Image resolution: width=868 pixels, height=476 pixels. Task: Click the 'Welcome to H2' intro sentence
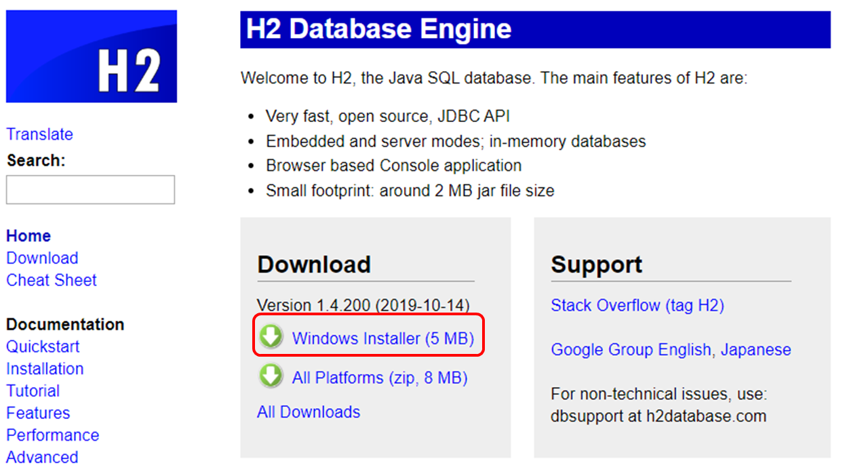point(494,78)
